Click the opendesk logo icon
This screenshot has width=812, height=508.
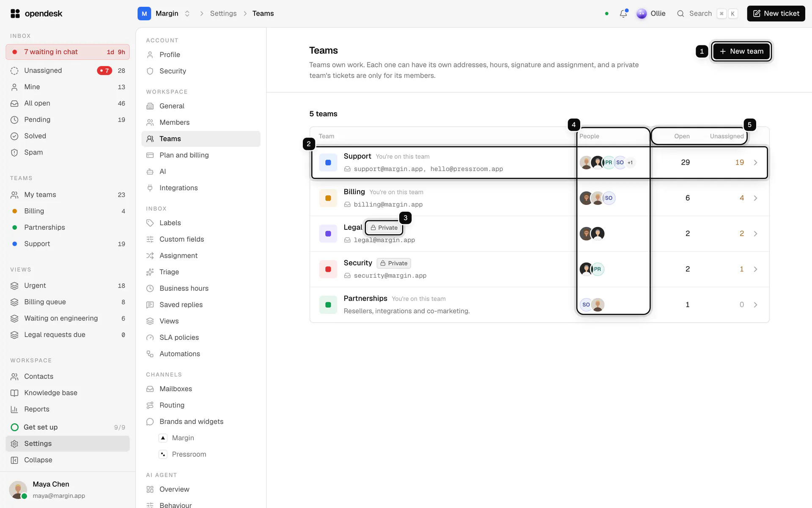[15, 14]
